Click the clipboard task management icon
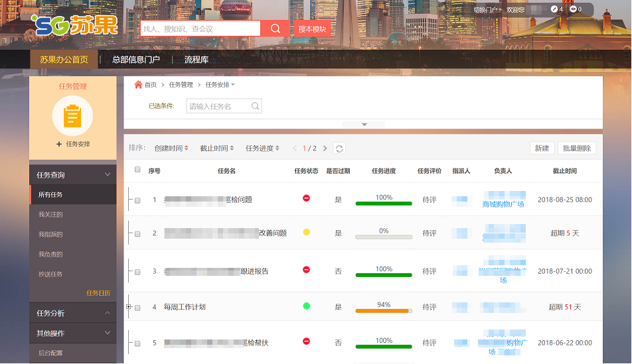Screen dimensions: 632x364 (x=72, y=117)
